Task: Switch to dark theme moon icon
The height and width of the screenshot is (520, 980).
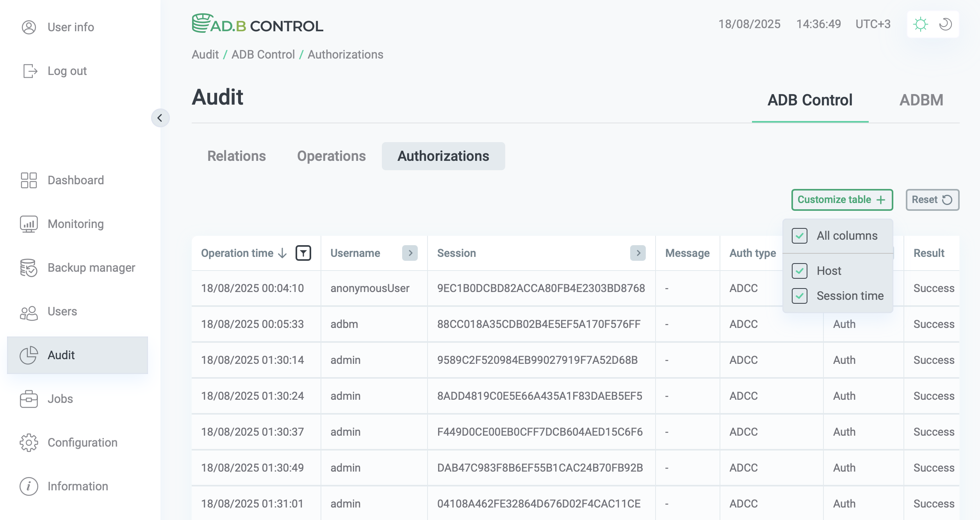Action: point(945,24)
